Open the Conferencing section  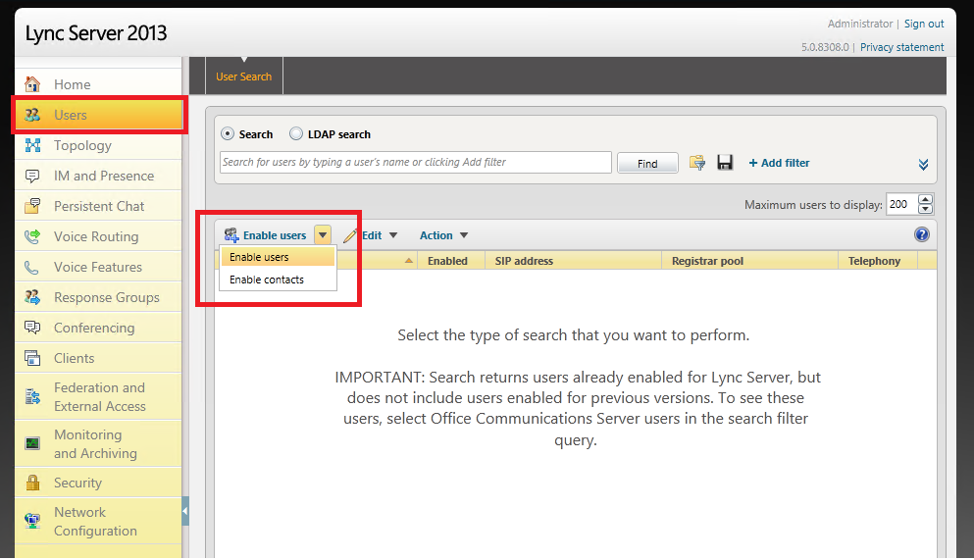(94, 328)
